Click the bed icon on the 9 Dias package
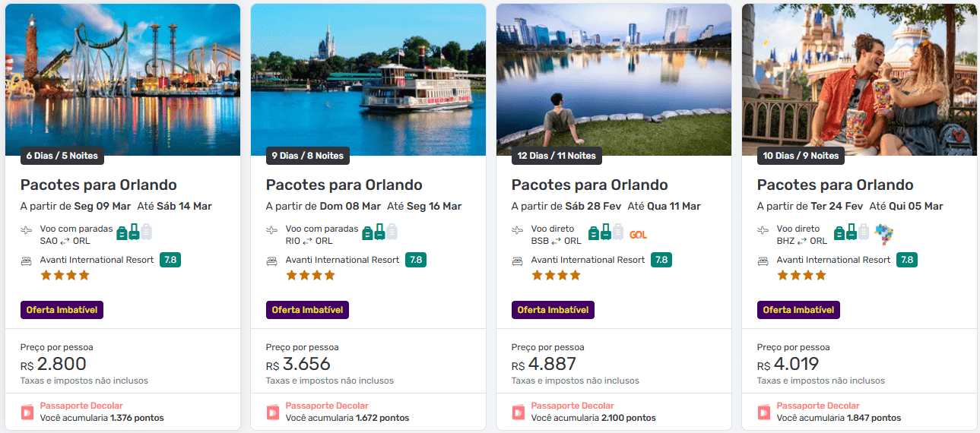The width and height of the screenshot is (980, 433). point(272,261)
